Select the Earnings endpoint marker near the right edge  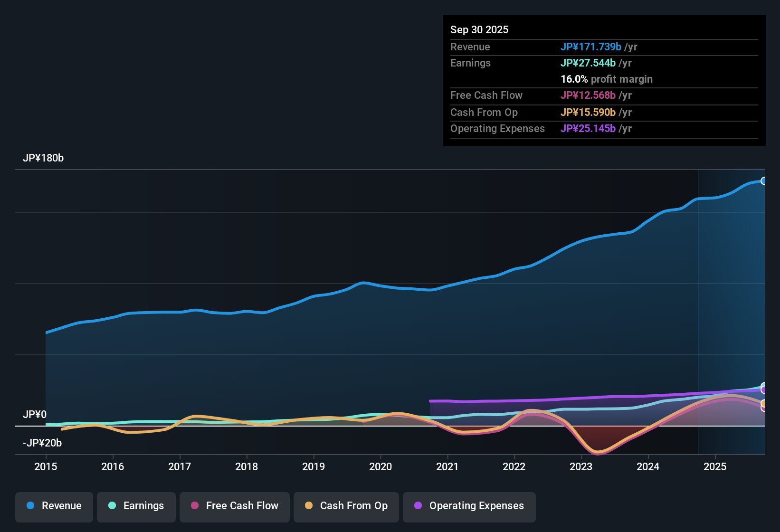pyautogui.click(x=763, y=386)
